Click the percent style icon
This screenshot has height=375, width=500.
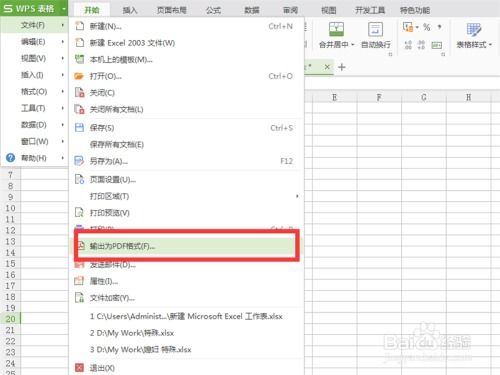(x=427, y=27)
